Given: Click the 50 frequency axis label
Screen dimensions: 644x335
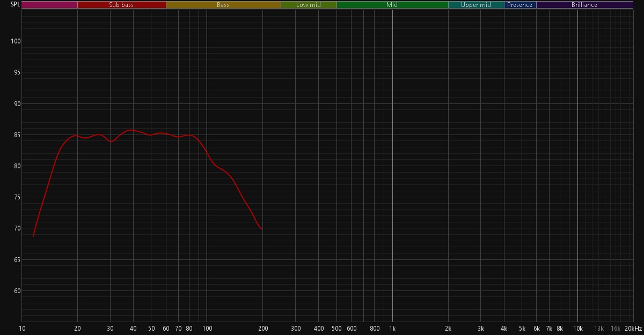Looking at the screenshot, I should click(151, 328).
